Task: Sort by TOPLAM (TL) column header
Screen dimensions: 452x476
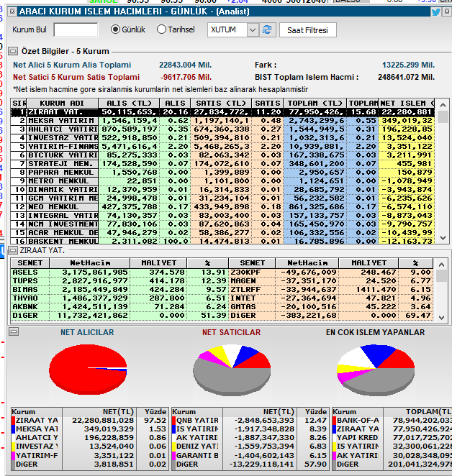Action: coord(315,103)
